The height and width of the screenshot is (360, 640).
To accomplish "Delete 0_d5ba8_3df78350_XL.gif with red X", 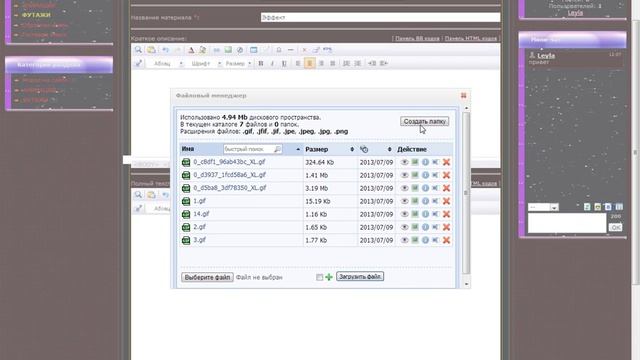I will tap(446, 188).
